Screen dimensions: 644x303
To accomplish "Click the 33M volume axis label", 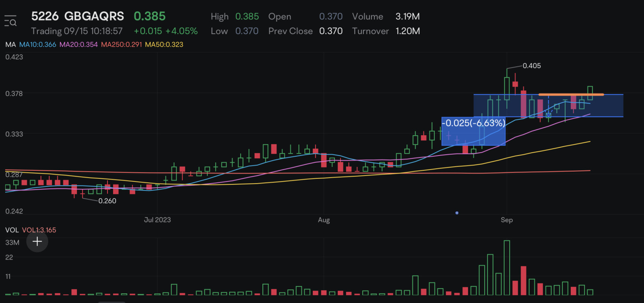I will (x=12, y=242).
